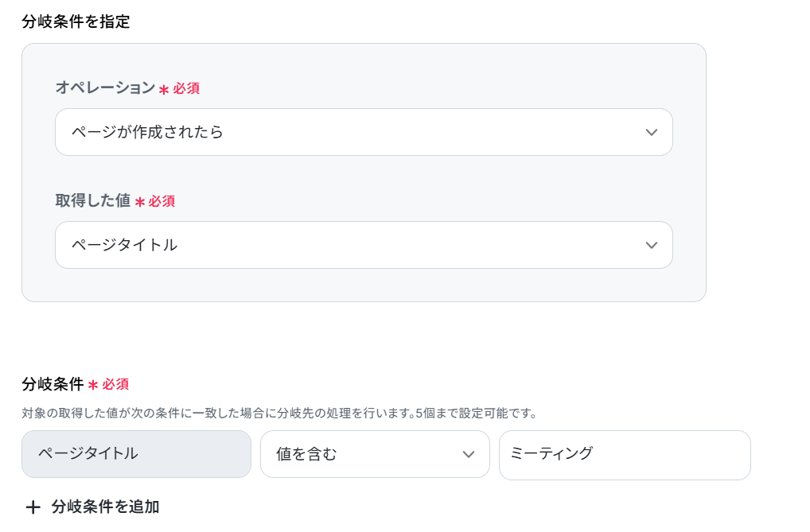This screenshot has width=810, height=532.
Task: Click the 必須 tag next to 取得した値
Action: (162, 201)
